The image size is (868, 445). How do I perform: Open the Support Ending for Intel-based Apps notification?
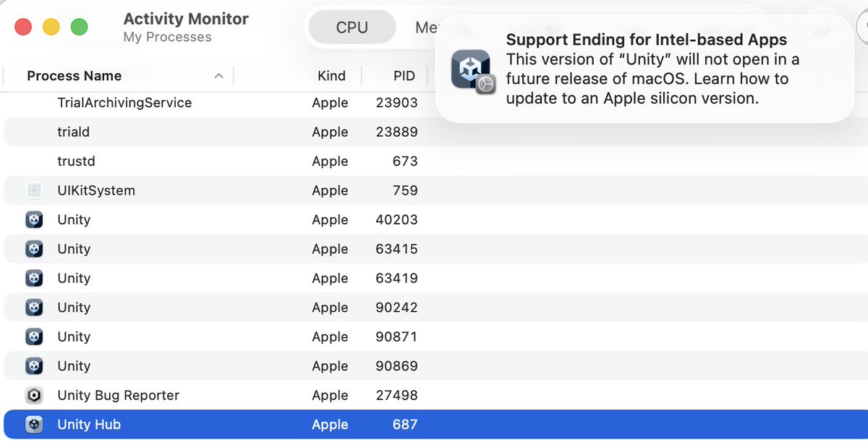644,69
